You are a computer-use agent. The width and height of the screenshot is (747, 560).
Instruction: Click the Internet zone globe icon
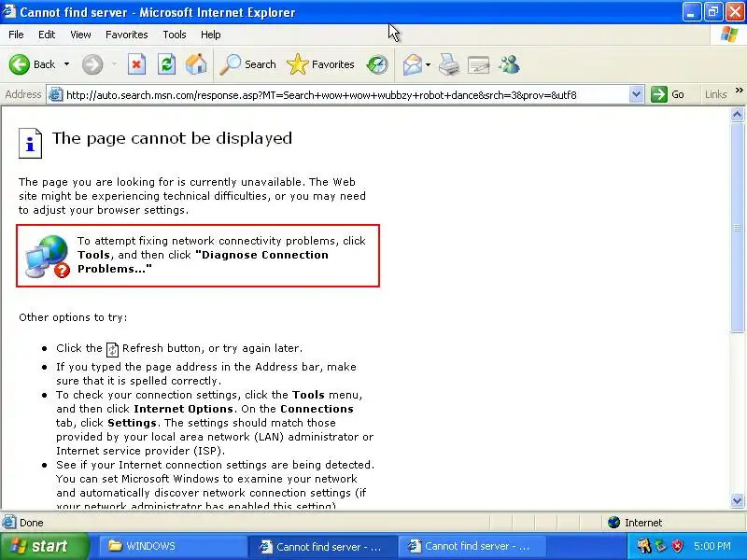(x=613, y=523)
